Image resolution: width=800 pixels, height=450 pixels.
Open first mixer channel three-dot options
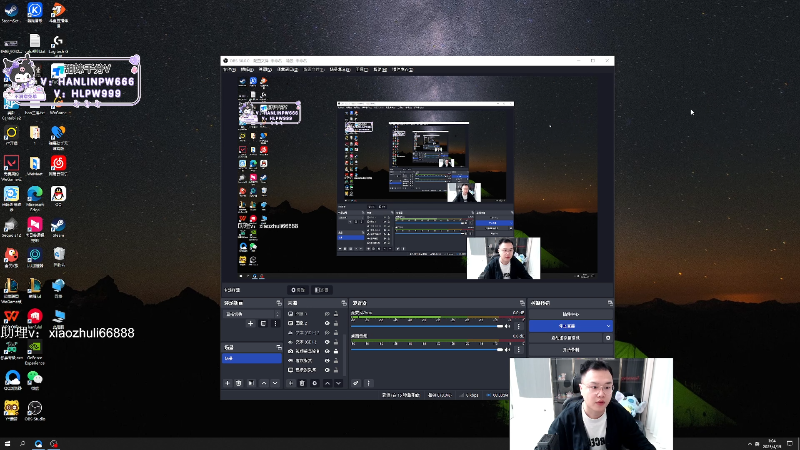pyautogui.click(x=519, y=327)
